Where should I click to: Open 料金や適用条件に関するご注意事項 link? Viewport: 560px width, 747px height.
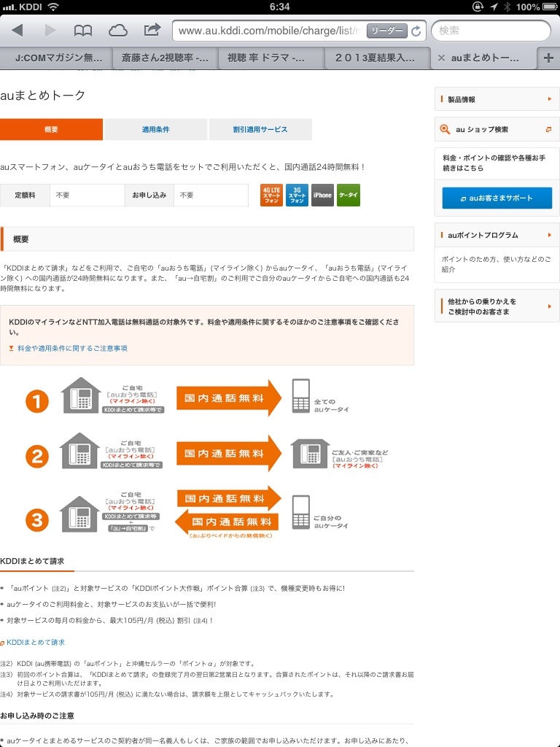point(72,348)
